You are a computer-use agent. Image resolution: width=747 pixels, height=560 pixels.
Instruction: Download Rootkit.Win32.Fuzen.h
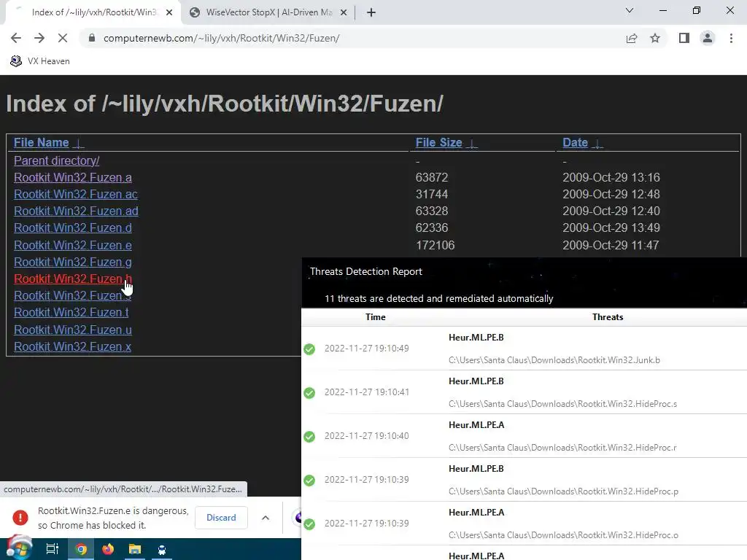coord(73,279)
